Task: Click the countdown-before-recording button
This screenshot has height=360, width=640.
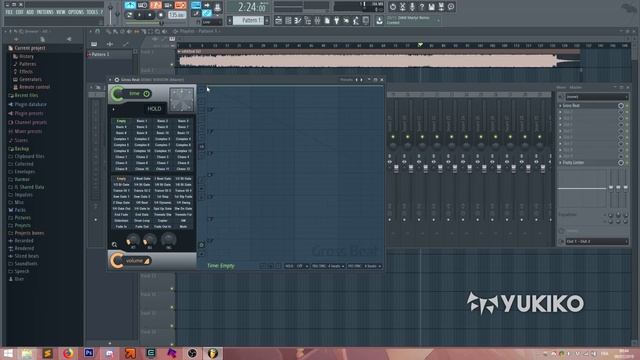Action: coord(155,5)
